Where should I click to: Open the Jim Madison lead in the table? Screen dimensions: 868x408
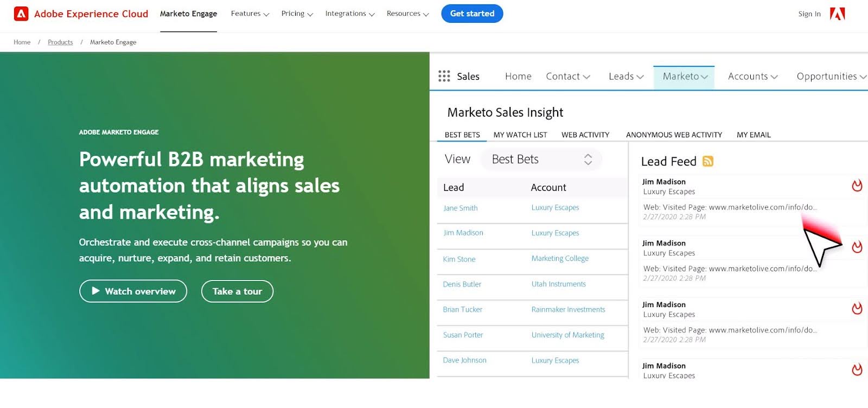[463, 233]
